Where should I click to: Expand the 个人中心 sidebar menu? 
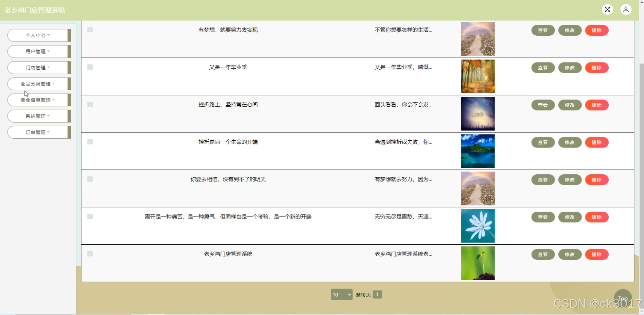(39, 35)
